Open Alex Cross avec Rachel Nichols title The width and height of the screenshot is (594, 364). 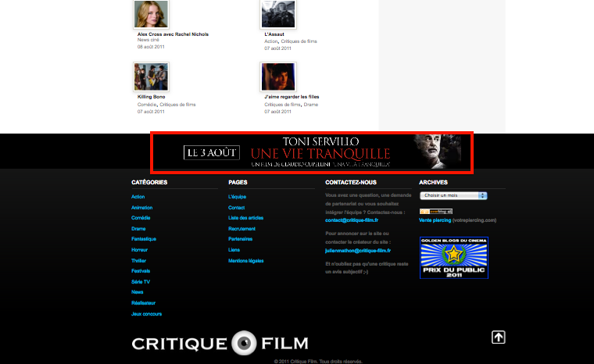173,34
